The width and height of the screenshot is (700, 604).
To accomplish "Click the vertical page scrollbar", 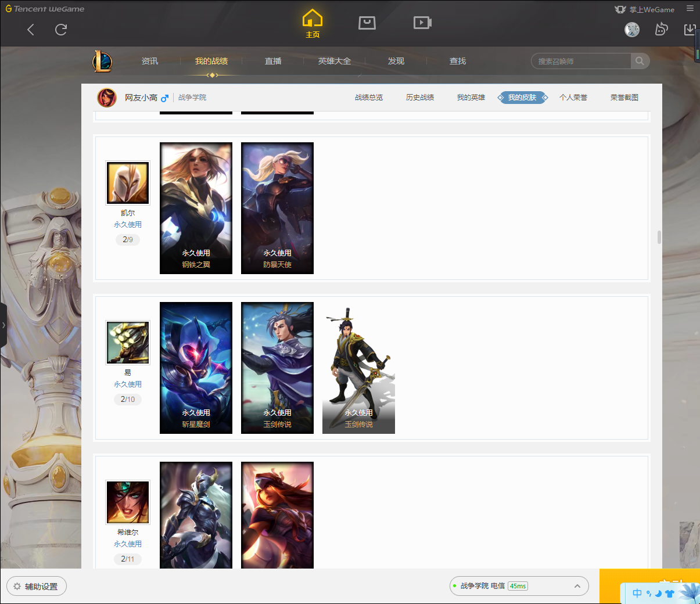I will [659, 237].
